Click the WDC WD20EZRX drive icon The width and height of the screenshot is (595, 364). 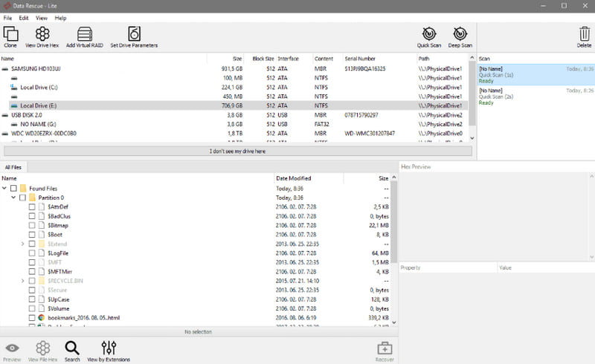5,134
